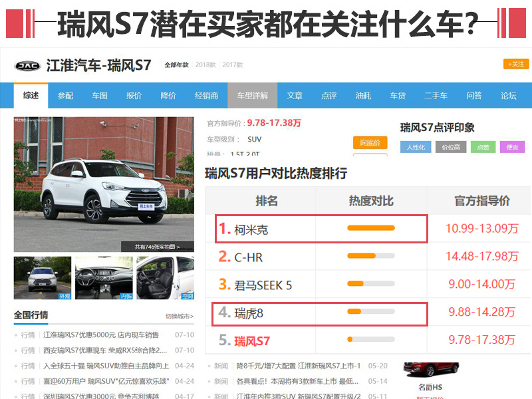The width and height of the screenshot is (532, 399).
Task: Click the 热度对比 column header
Action: [x=371, y=201]
